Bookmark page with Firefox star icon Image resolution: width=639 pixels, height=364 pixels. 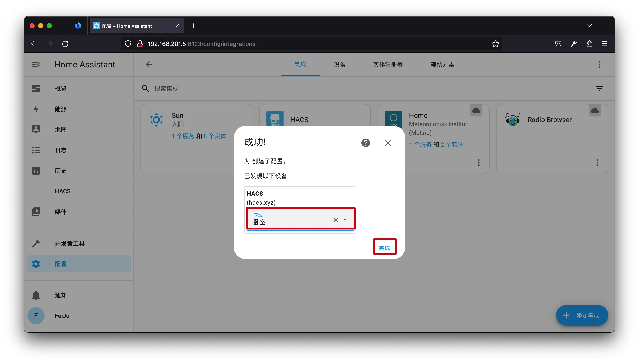coord(495,44)
